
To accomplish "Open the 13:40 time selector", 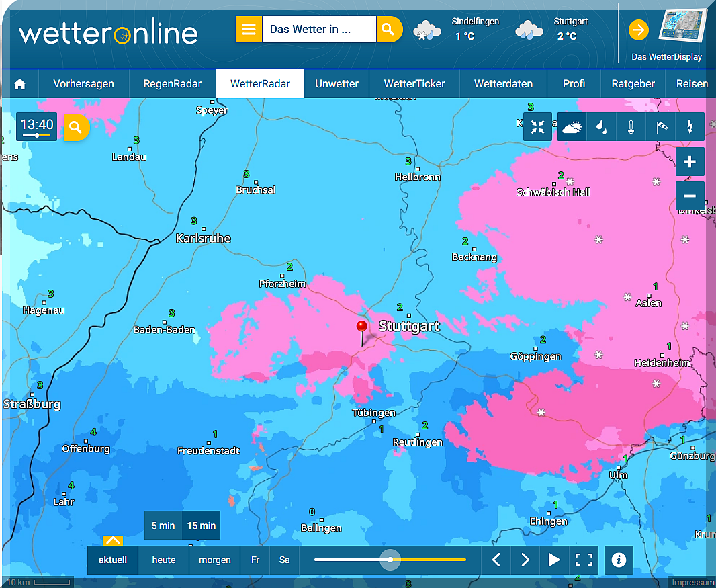I will 37,126.
